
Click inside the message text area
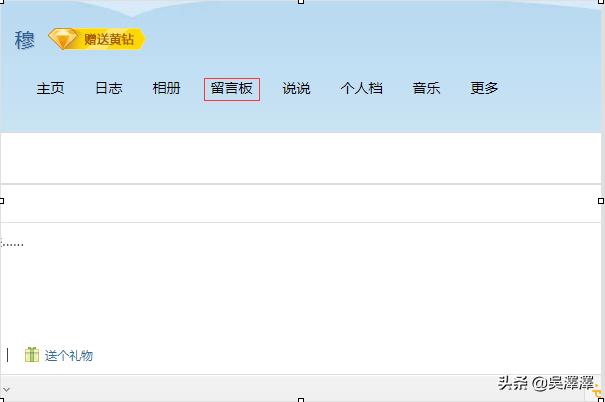(301, 282)
